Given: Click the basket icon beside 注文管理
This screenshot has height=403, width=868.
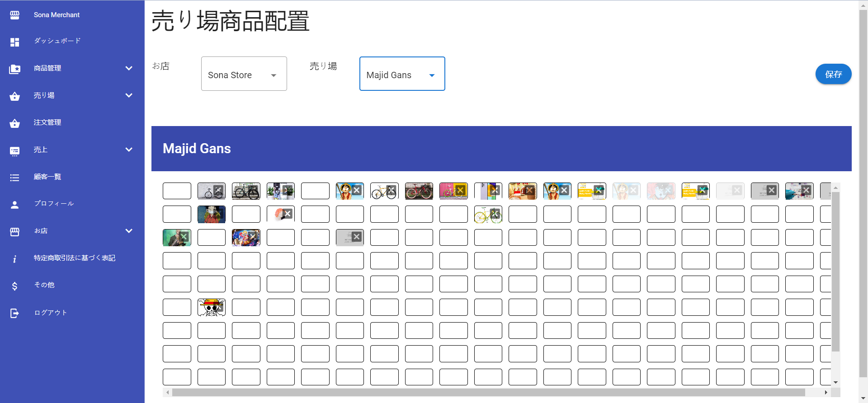Looking at the screenshot, I should pyautogui.click(x=14, y=123).
